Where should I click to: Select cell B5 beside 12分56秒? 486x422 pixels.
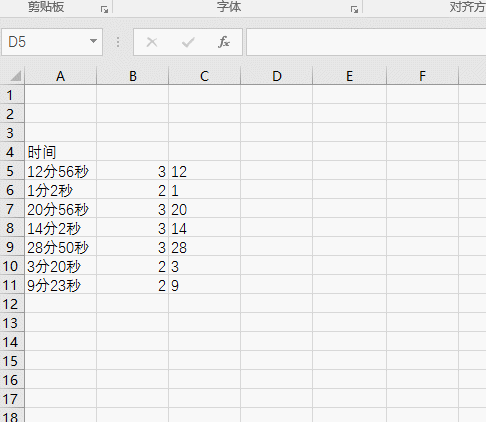[133, 171]
